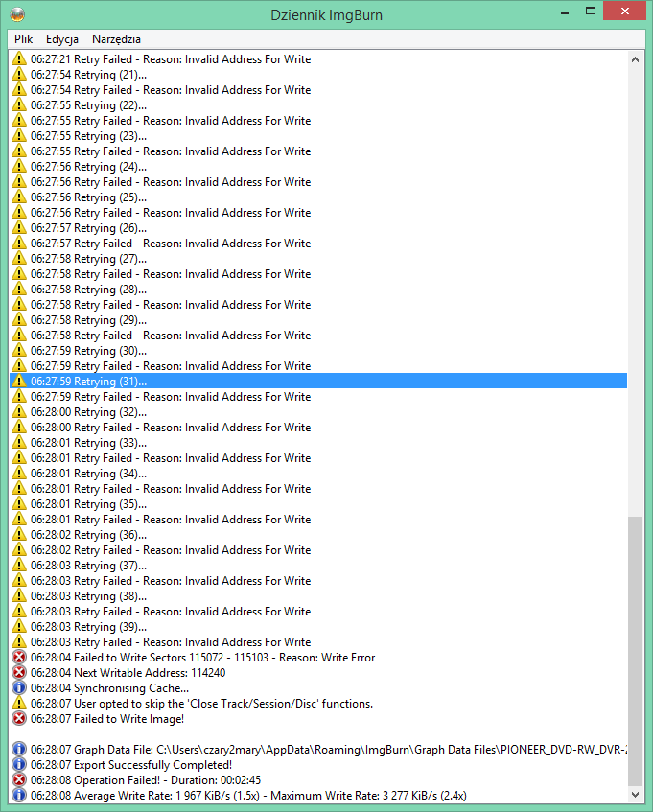Image resolution: width=653 pixels, height=812 pixels.
Task: Select the 'Graph Data File' path line
Action: click(x=318, y=750)
